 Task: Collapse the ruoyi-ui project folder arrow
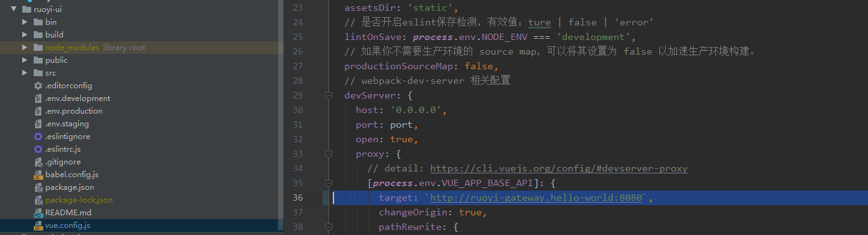click(x=14, y=10)
